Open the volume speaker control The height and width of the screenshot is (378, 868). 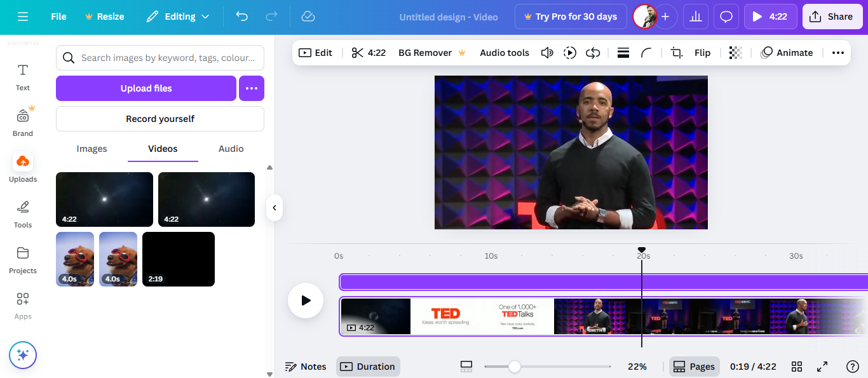point(547,53)
